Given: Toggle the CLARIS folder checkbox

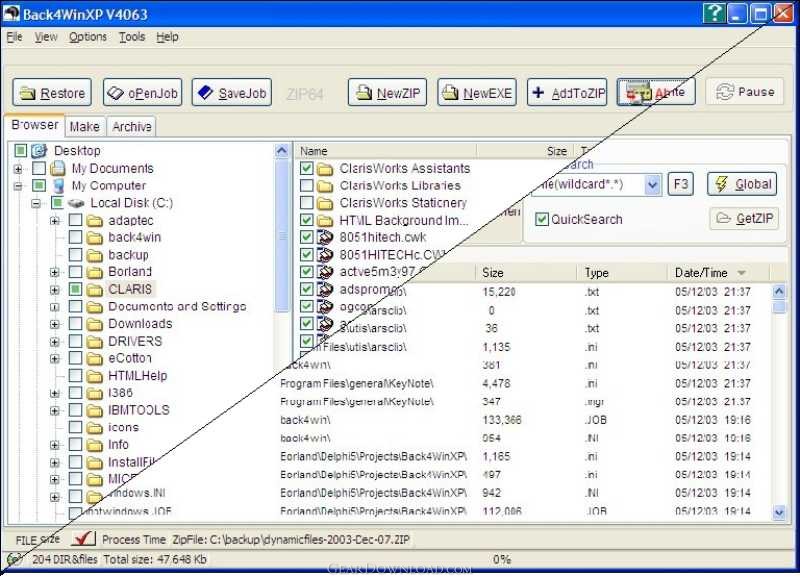Looking at the screenshot, I should pos(76,289).
